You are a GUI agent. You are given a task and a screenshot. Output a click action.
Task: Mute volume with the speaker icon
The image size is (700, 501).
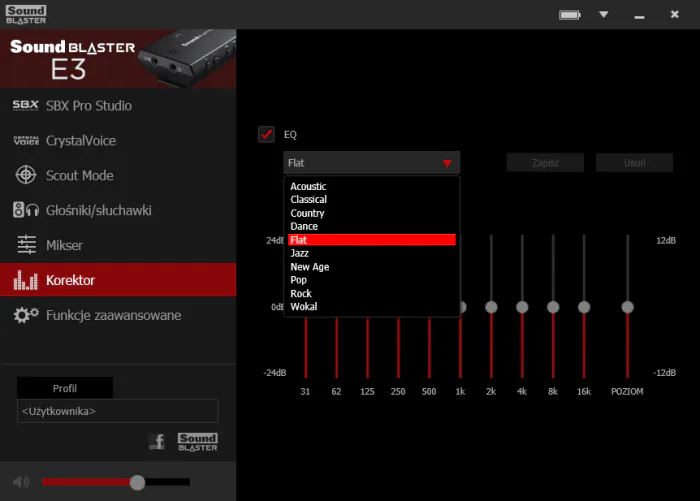point(21,482)
